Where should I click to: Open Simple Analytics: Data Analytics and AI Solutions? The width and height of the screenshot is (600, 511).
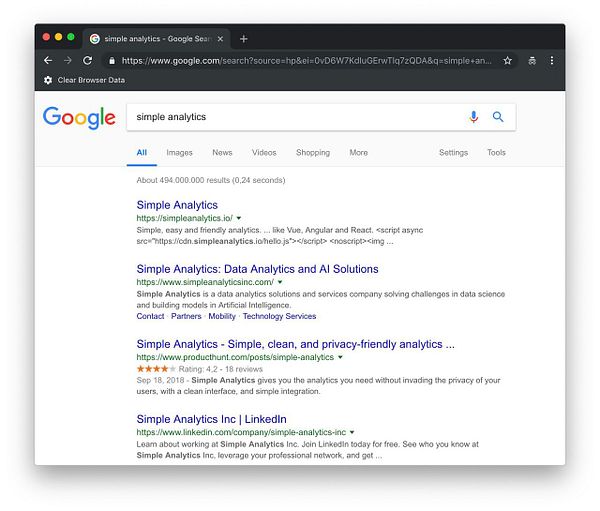click(x=258, y=269)
